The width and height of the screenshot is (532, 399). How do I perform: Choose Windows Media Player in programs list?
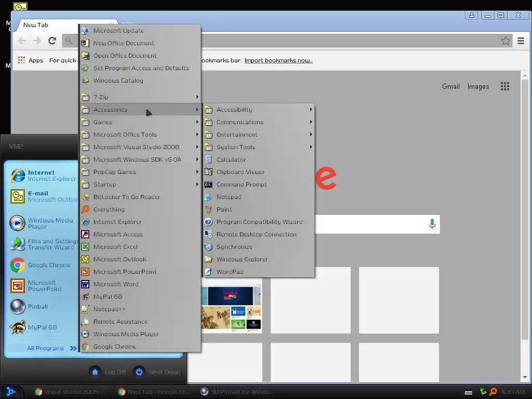140,334
